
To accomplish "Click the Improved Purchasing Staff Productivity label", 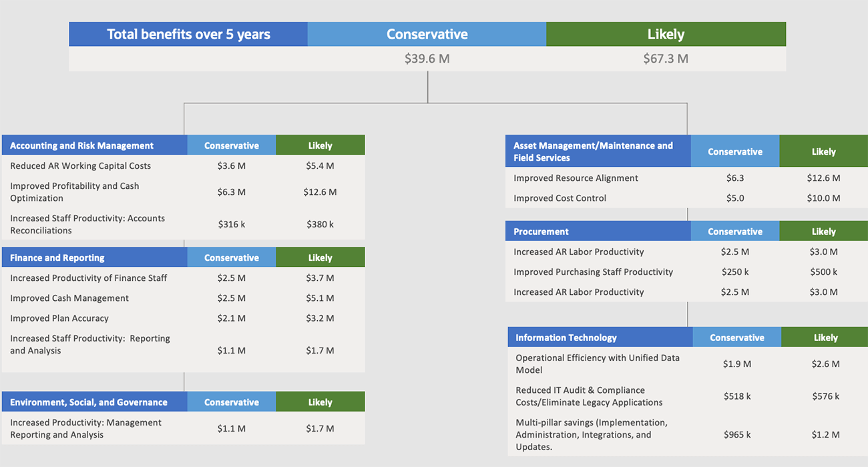I will coord(593,272).
